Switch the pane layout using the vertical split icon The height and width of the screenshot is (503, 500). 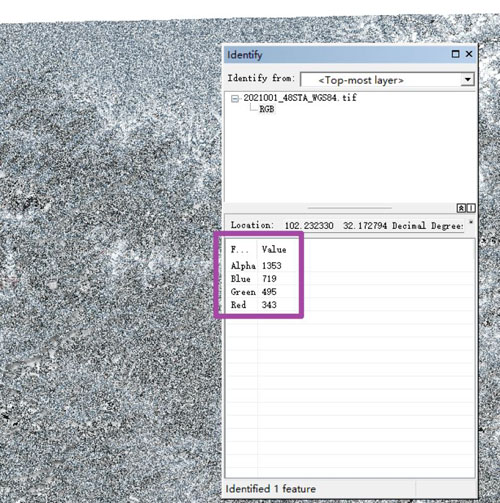(471, 208)
